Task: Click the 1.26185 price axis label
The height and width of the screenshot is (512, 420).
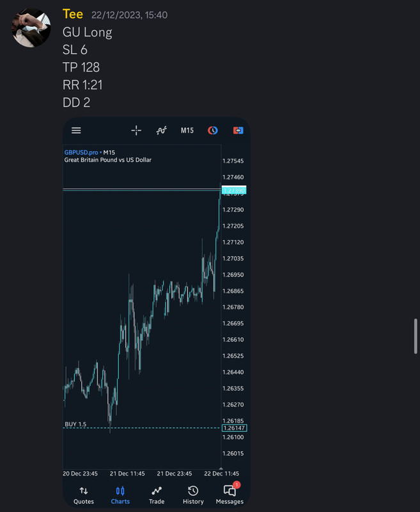Action: 233,421
